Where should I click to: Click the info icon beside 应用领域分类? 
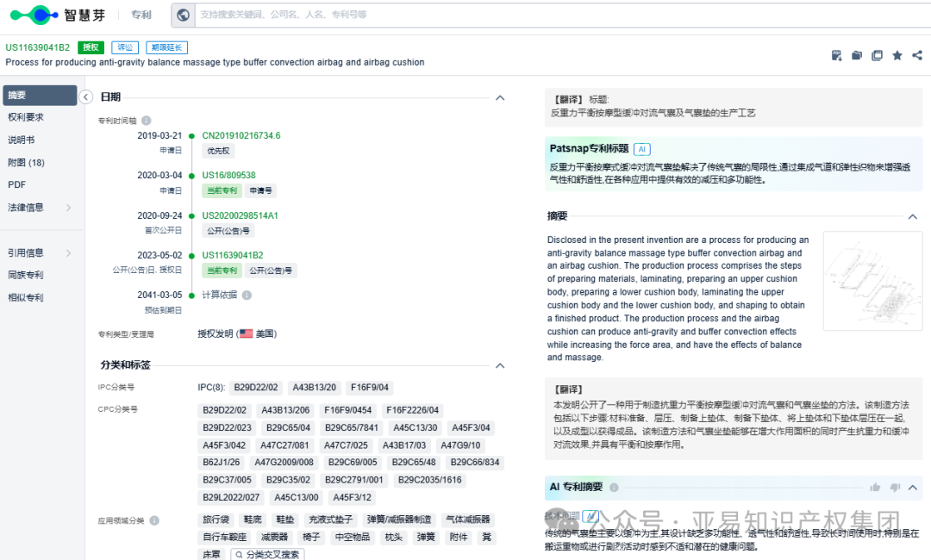[x=153, y=520]
